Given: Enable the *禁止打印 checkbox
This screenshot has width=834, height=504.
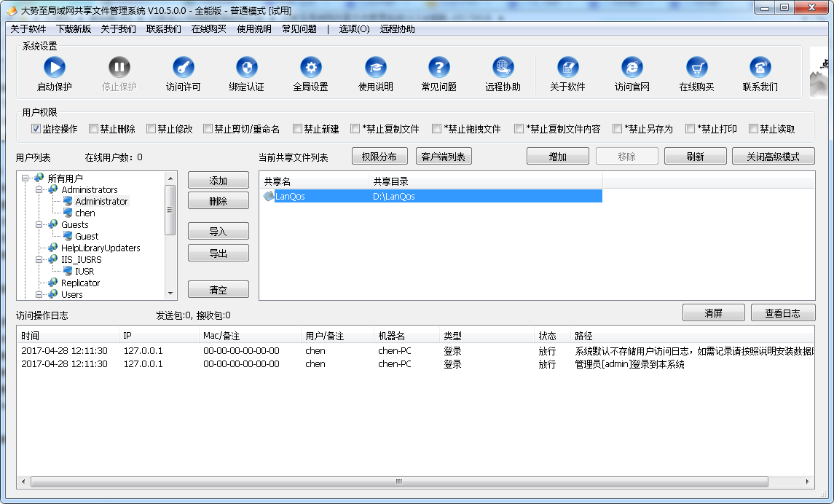Looking at the screenshot, I should 689,129.
